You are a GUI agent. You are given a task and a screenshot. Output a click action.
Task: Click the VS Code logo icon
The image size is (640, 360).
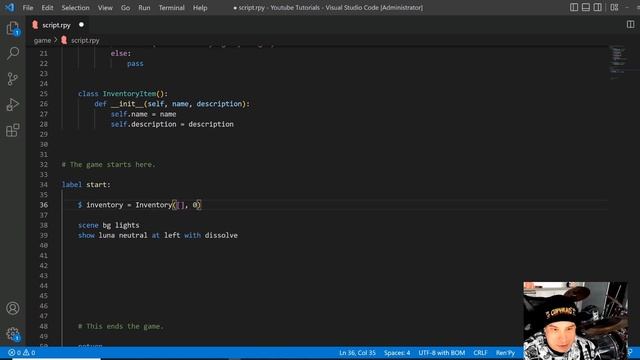(9, 7)
